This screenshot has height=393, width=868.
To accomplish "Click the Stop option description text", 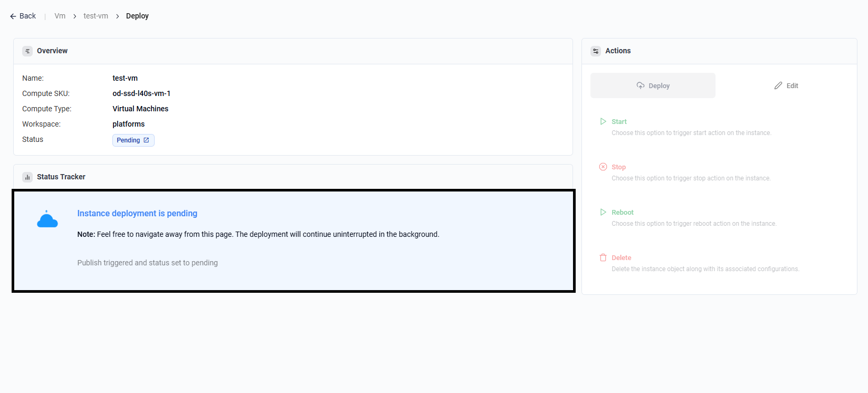I will [x=691, y=178].
